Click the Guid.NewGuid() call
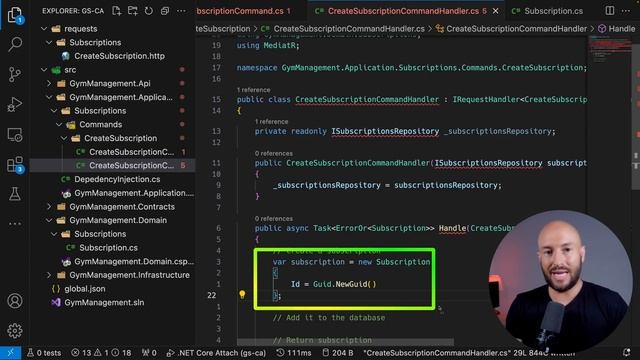This screenshot has width=640, height=360. click(x=344, y=284)
